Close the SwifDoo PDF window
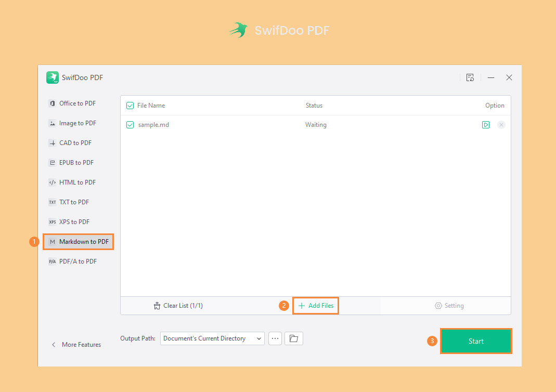Image resolution: width=556 pixels, height=392 pixels. pos(509,77)
